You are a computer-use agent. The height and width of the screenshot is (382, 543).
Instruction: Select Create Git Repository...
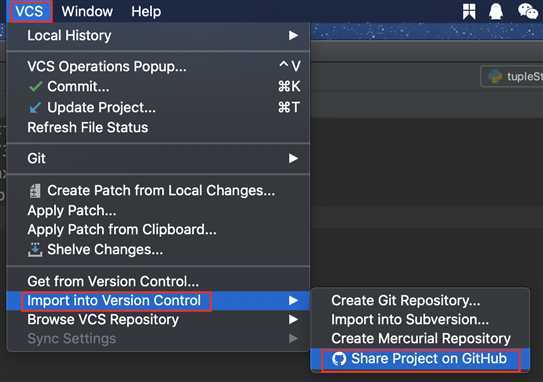pyautogui.click(x=406, y=301)
